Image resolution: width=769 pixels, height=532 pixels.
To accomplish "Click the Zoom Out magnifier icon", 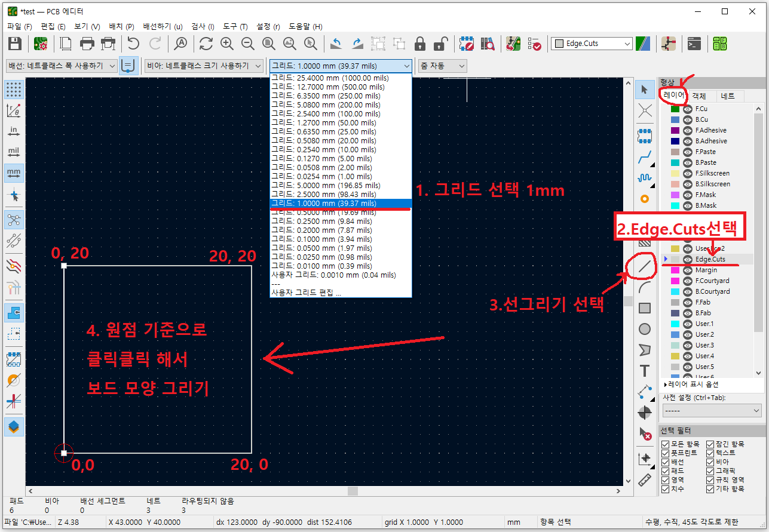I will pyautogui.click(x=248, y=44).
